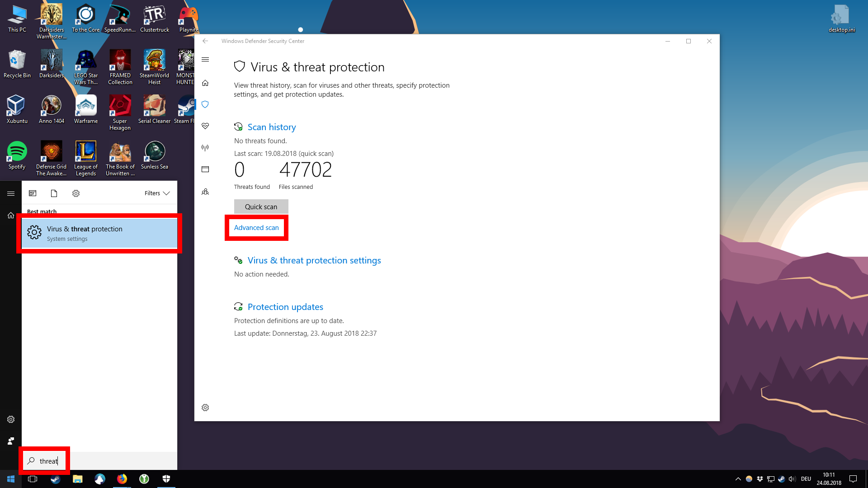Screen dimensions: 868x488
Task: Select Anno 1404 desktop shortcut
Action: tap(52, 110)
